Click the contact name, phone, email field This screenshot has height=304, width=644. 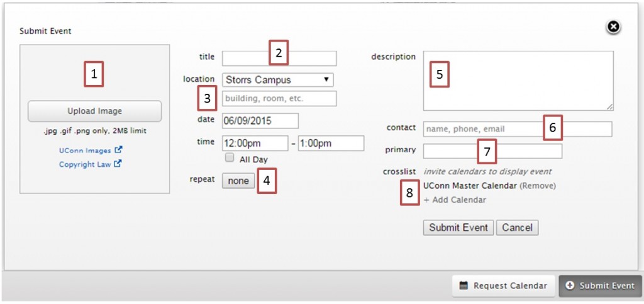[x=518, y=129]
